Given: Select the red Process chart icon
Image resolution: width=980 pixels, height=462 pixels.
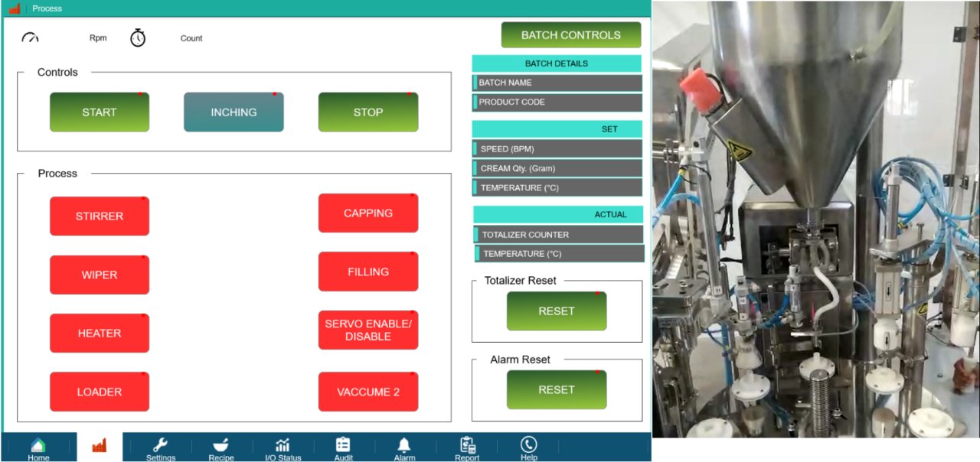Looking at the screenshot, I should point(99,444).
